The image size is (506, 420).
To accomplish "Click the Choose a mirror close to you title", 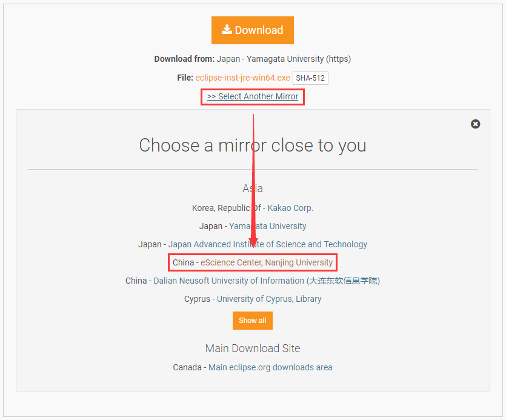I will pos(253,145).
